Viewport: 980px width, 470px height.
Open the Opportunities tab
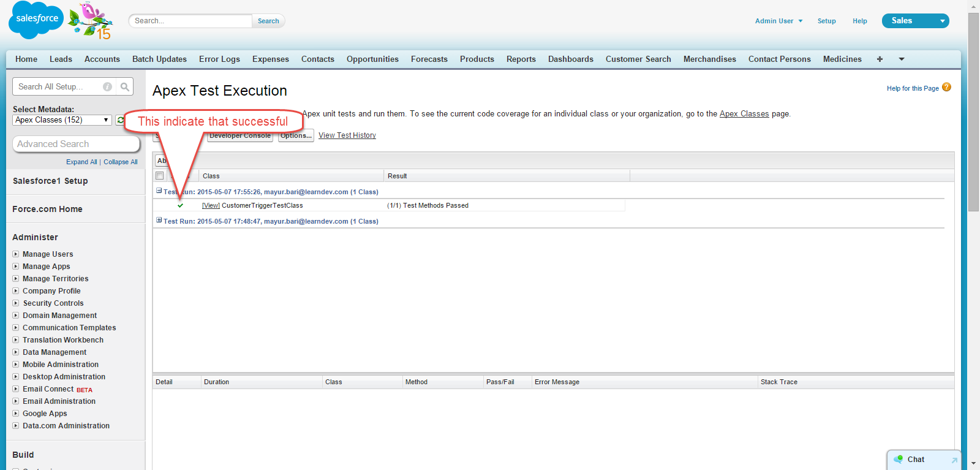[372, 59]
